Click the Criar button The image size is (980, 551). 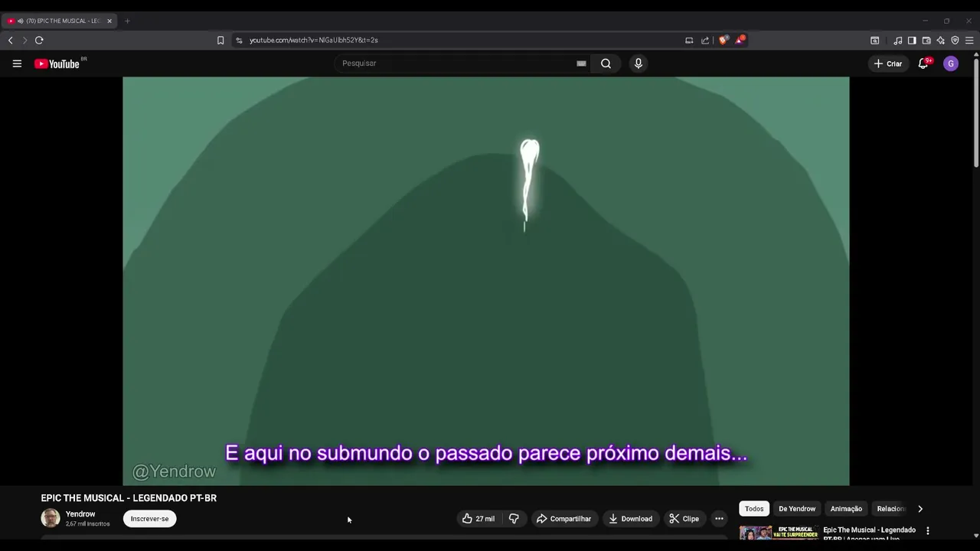[x=888, y=64]
